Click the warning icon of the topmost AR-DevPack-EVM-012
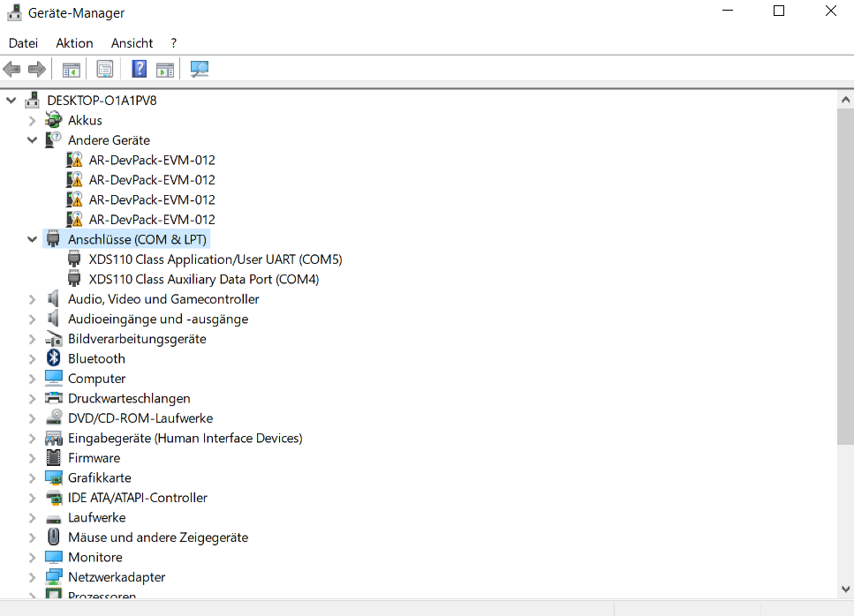Viewport: 854px width, 616px height. point(74,160)
